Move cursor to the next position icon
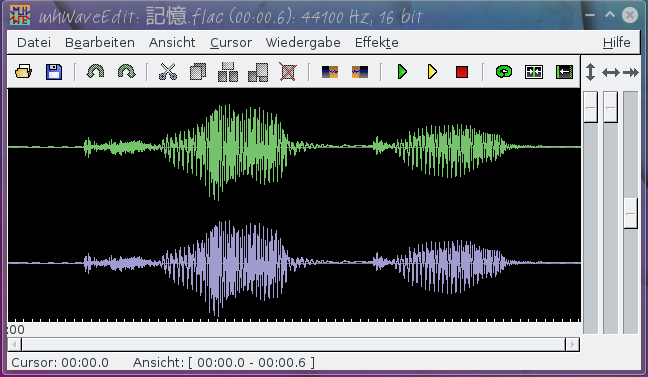Viewport: 648px width, 377px height. [360, 72]
